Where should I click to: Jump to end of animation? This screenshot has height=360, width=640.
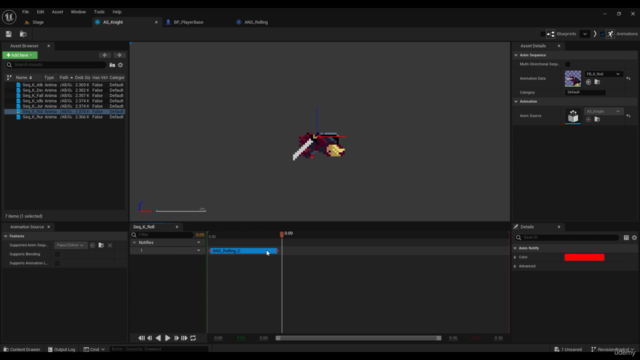(184, 338)
